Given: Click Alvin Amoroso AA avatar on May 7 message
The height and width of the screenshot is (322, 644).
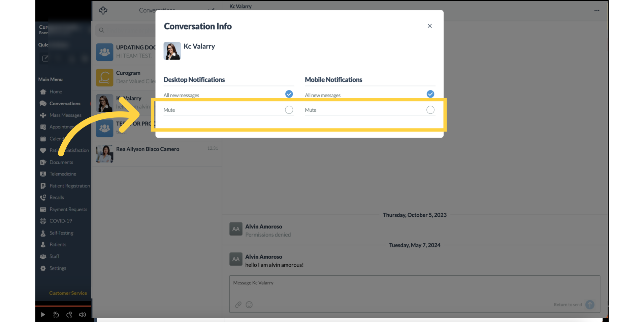Looking at the screenshot, I should pyautogui.click(x=236, y=259).
